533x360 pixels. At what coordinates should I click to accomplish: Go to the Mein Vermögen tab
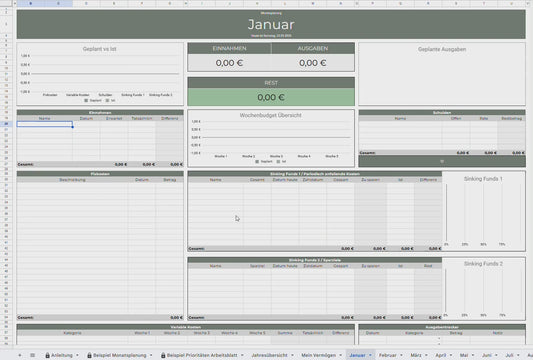coord(318,355)
